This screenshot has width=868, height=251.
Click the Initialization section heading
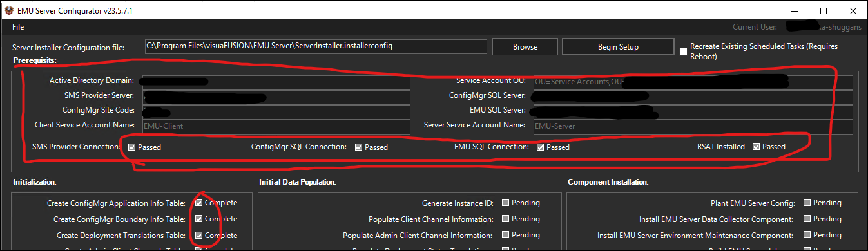(34, 183)
